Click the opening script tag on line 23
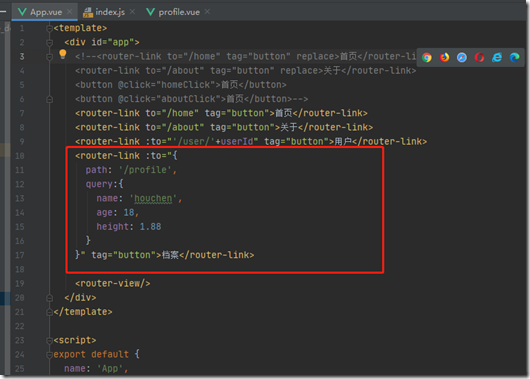Viewport: 530px width, 379px height. coord(75,340)
